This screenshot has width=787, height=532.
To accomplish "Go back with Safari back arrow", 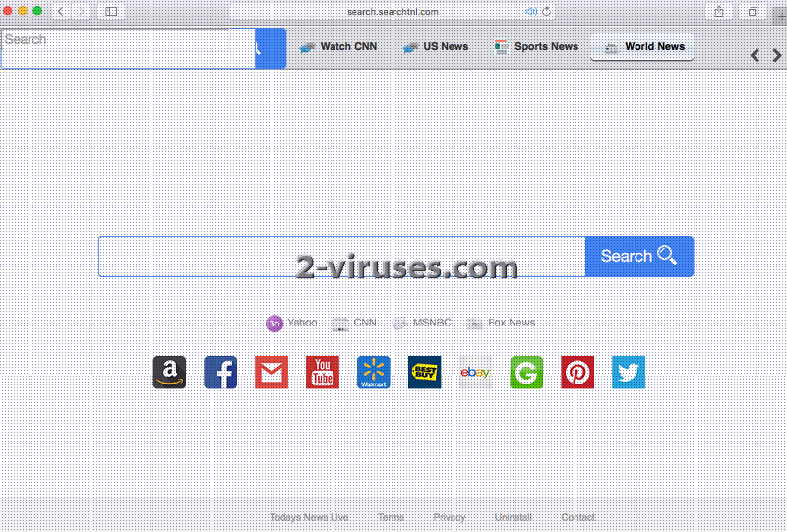I will 61,11.
